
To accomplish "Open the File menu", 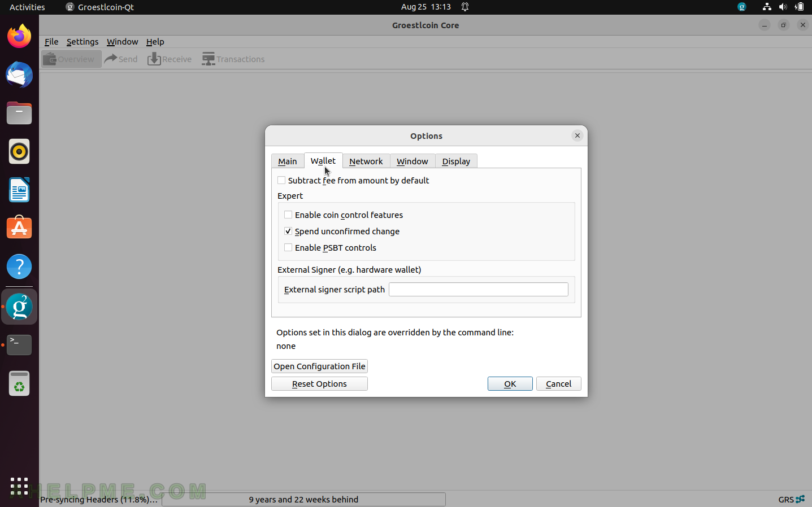I will [51, 42].
